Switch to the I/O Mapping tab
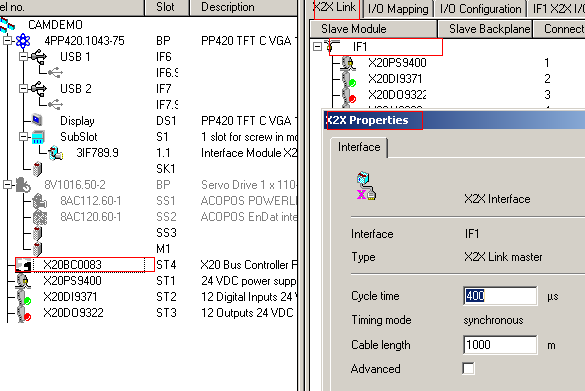This screenshot has height=391, width=585. [398, 9]
